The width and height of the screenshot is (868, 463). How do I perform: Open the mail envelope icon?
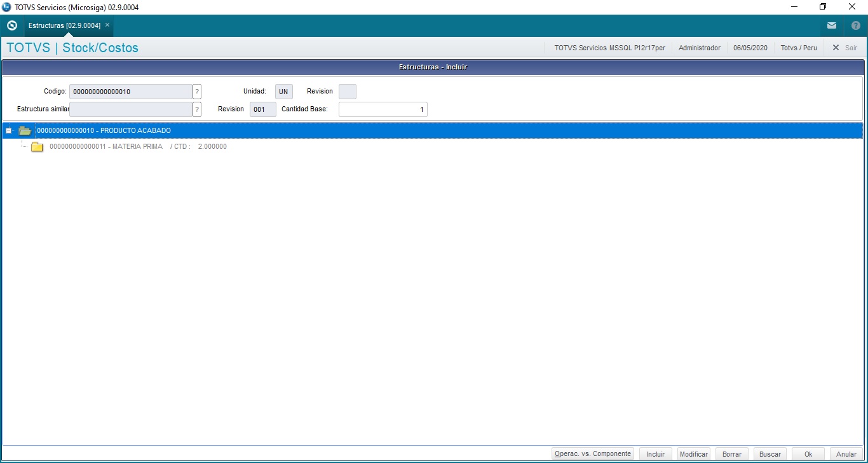[x=832, y=25]
